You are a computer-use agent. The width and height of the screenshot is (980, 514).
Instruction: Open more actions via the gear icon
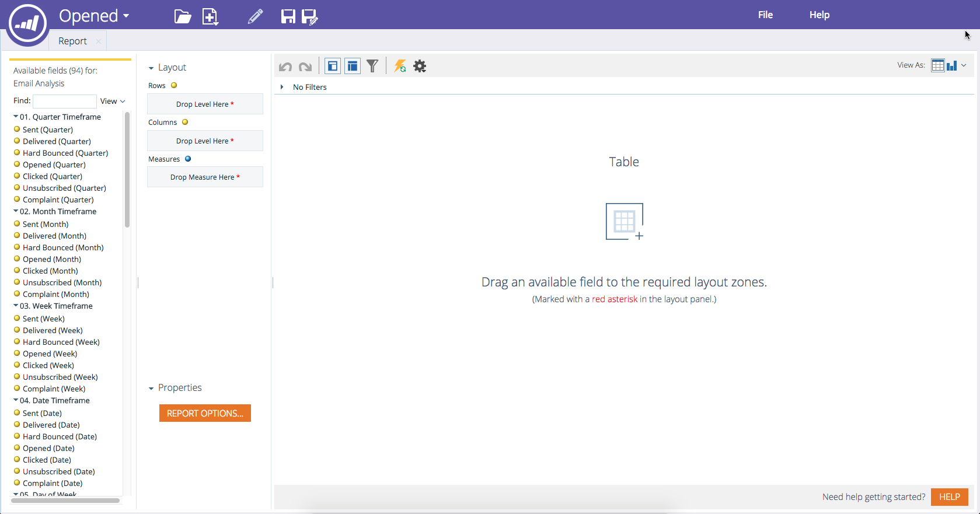pos(420,66)
